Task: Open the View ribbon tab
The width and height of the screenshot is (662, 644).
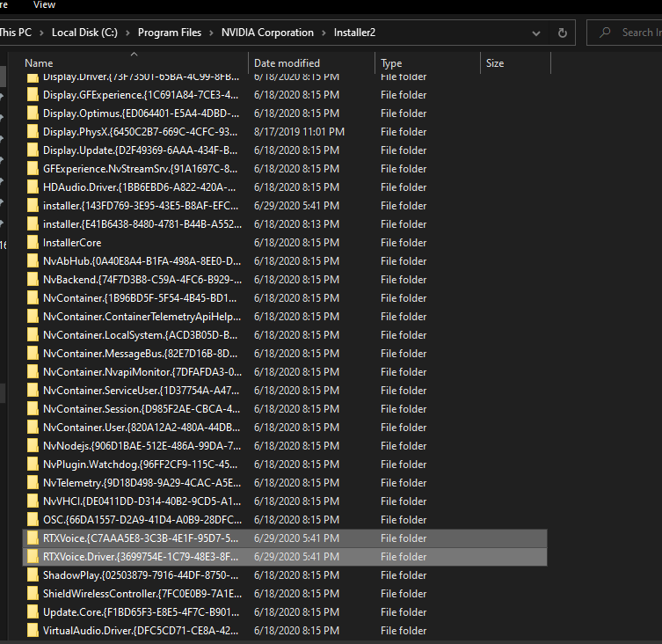Action: (44, 5)
